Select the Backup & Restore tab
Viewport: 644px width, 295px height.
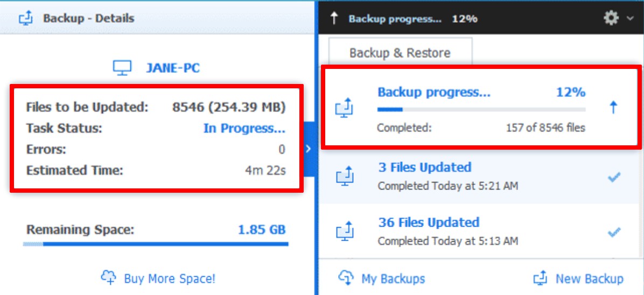(400, 53)
